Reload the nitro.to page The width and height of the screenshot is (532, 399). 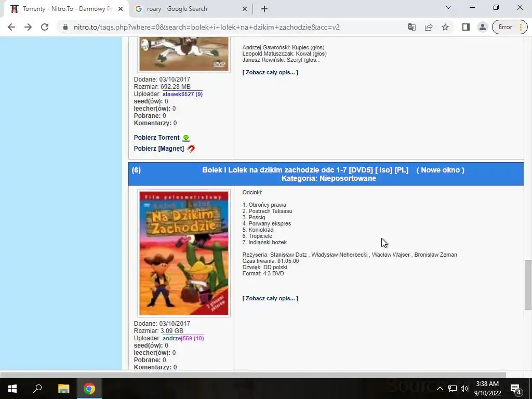45,27
